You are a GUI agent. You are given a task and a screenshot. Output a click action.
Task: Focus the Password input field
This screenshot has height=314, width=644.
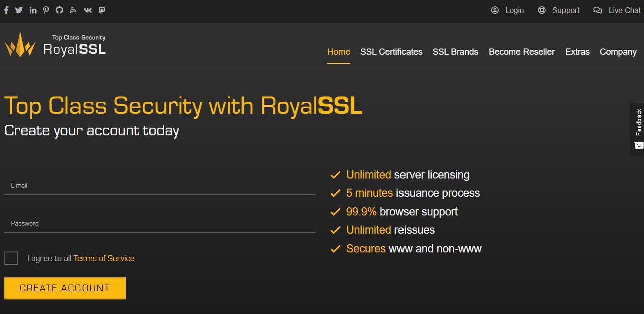click(159, 224)
